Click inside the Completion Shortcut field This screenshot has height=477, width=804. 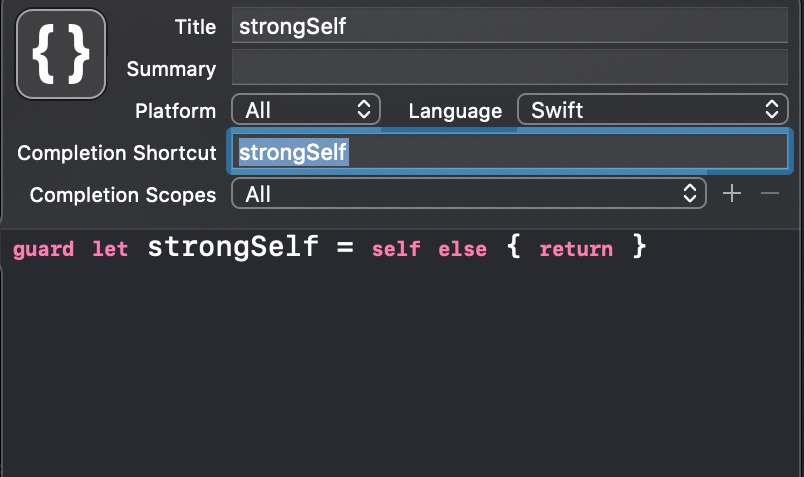510,151
